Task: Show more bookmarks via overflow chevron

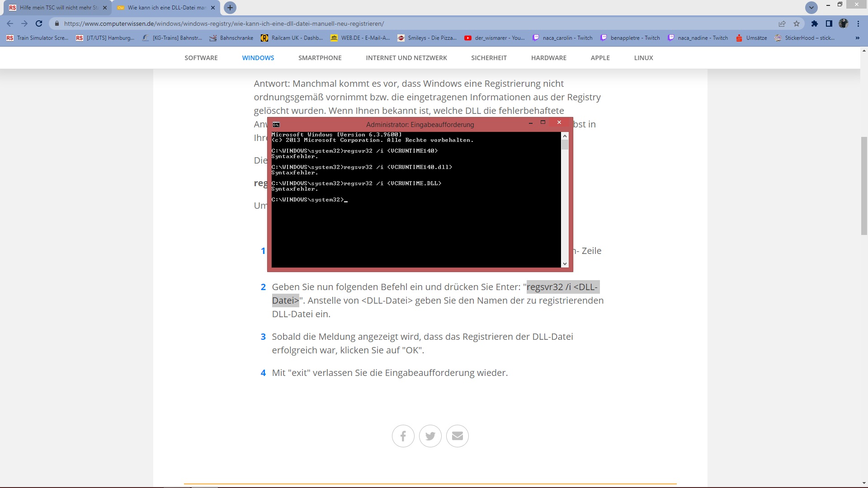Action: 858,38
